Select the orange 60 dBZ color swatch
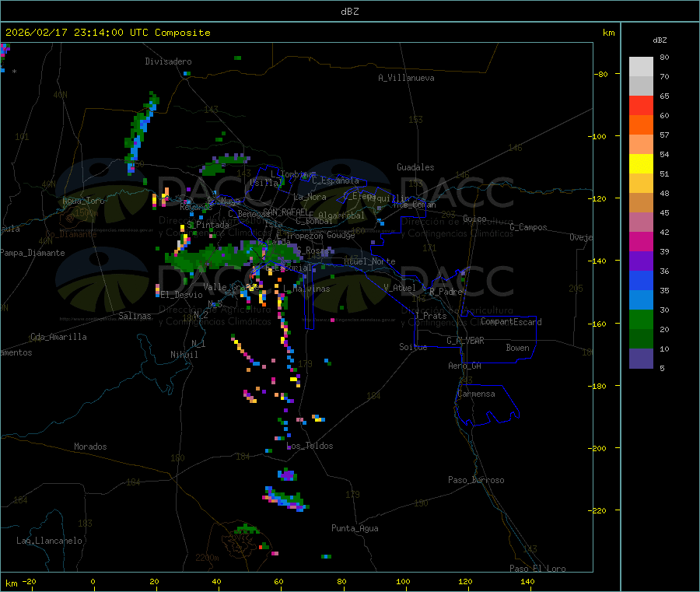This screenshot has height=592, width=700. pyautogui.click(x=641, y=125)
